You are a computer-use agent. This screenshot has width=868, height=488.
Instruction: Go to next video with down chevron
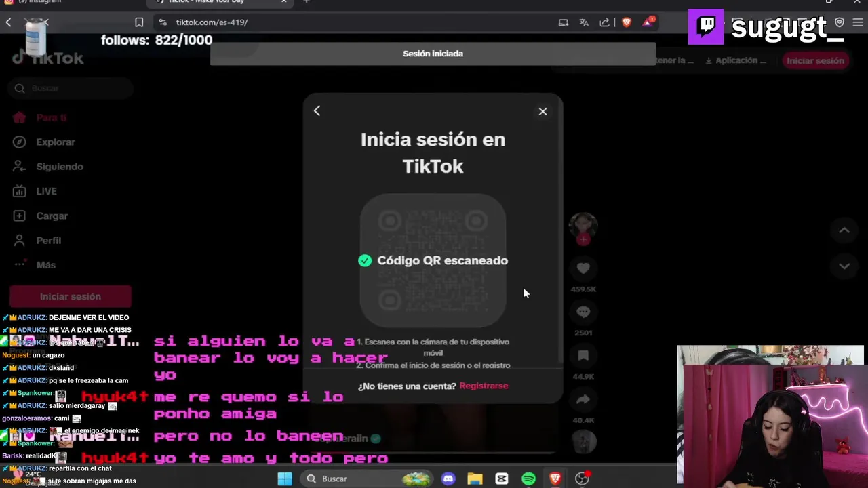click(844, 266)
